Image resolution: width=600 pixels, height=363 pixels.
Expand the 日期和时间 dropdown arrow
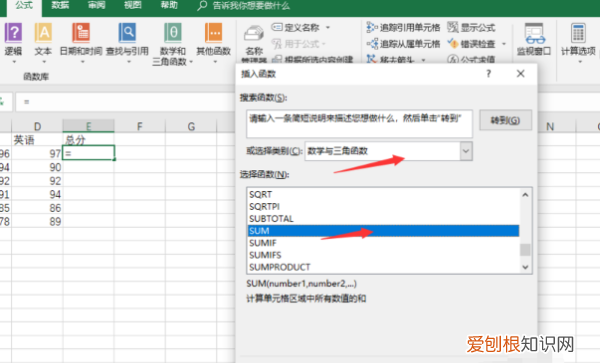click(x=82, y=62)
